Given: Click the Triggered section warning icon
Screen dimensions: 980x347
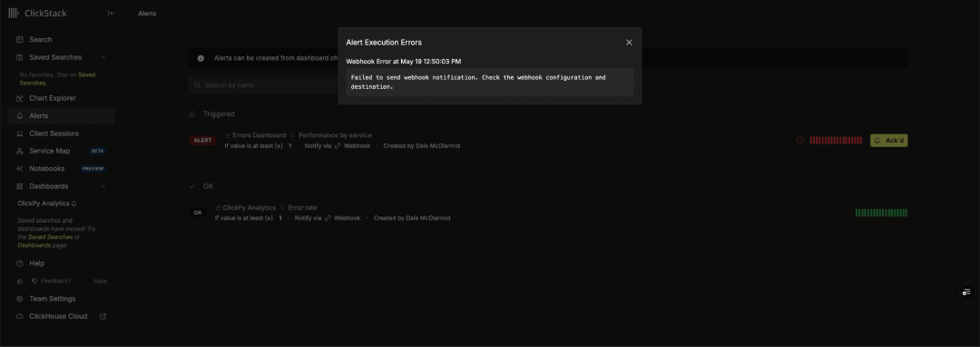Looking at the screenshot, I should [192, 114].
